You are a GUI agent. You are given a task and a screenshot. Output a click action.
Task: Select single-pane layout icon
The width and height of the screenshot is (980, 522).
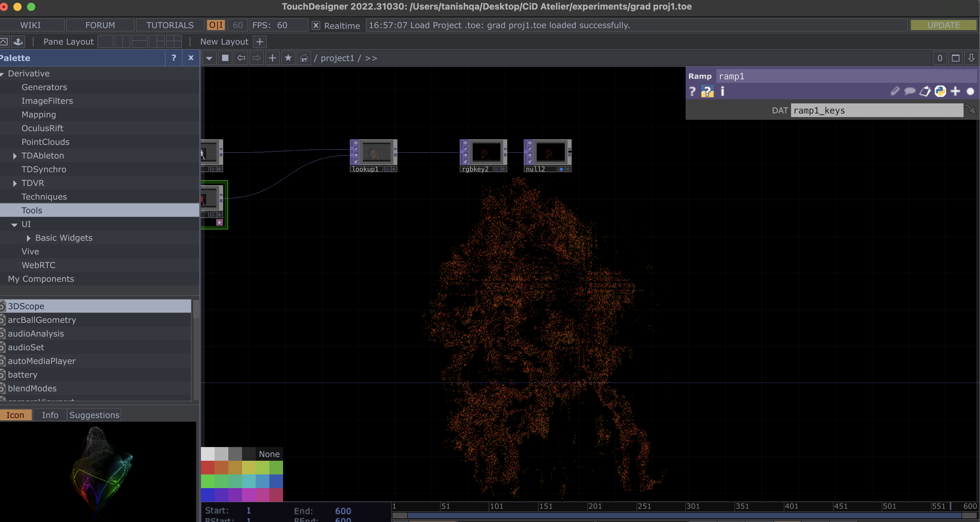(105, 41)
